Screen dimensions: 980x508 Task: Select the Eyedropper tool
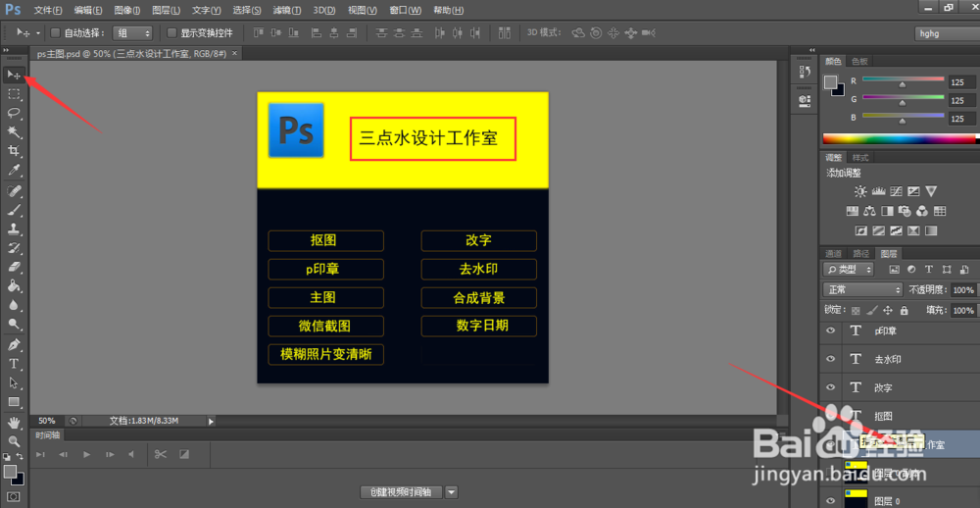[x=14, y=170]
